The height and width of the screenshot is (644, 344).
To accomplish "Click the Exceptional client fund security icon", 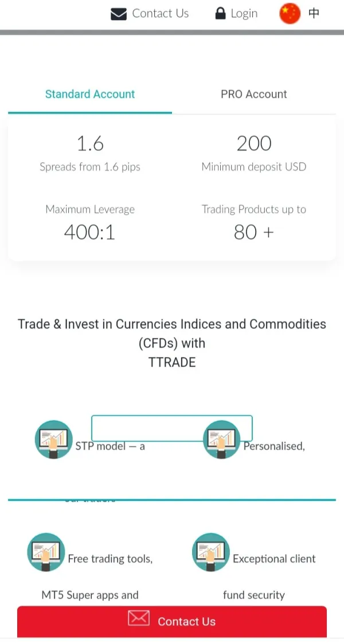I will point(210,552).
